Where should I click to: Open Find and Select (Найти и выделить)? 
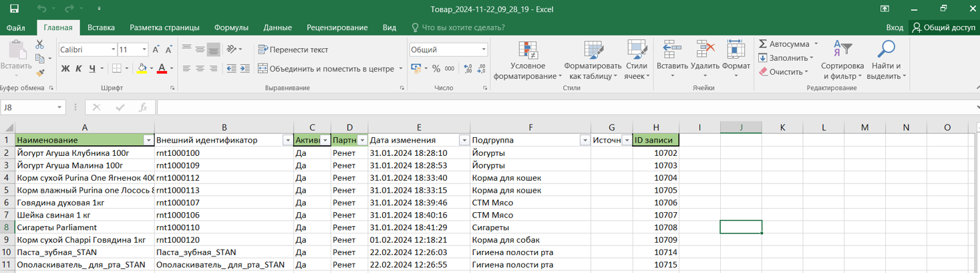[x=886, y=62]
